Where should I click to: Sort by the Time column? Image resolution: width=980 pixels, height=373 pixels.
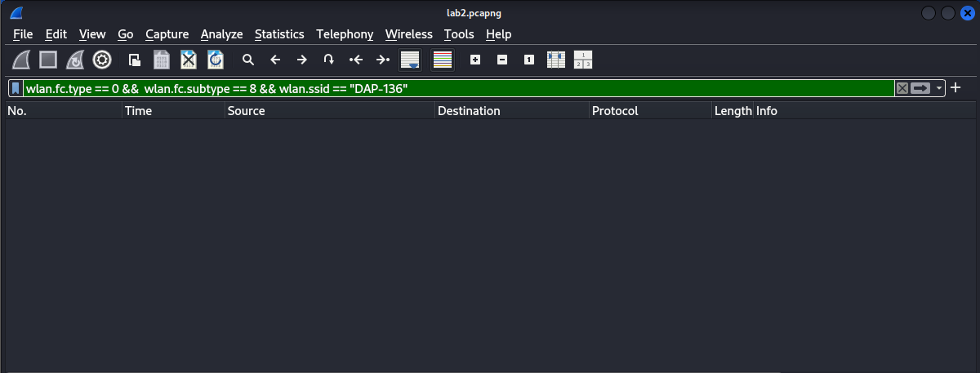pyautogui.click(x=174, y=111)
